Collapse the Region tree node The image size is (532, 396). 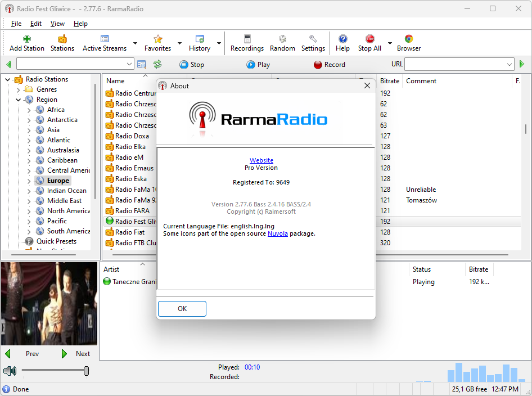[x=19, y=100]
